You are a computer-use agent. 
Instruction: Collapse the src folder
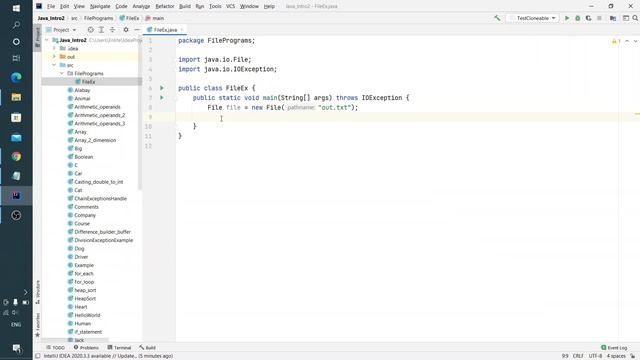pyautogui.click(x=54, y=65)
